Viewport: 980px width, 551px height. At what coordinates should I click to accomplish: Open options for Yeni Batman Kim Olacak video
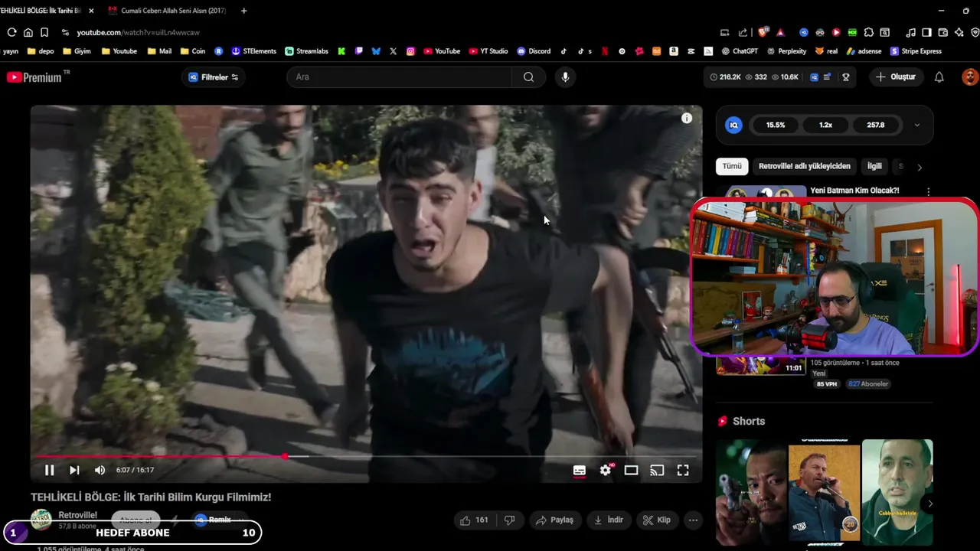[928, 191]
